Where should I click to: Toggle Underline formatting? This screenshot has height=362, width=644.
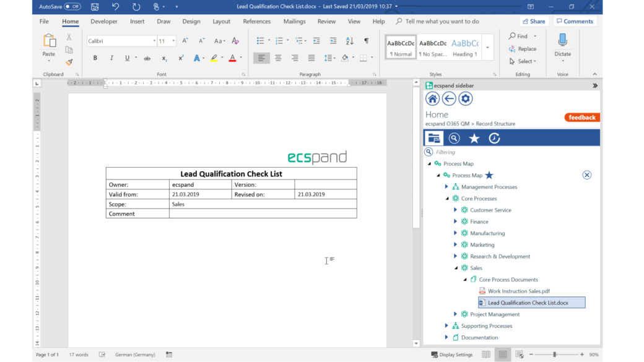(128, 58)
